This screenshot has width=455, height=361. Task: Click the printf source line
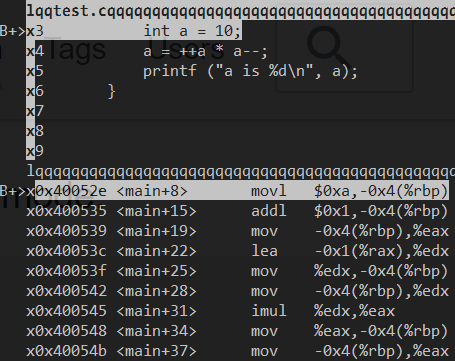pyautogui.click(x=250, y=71)
